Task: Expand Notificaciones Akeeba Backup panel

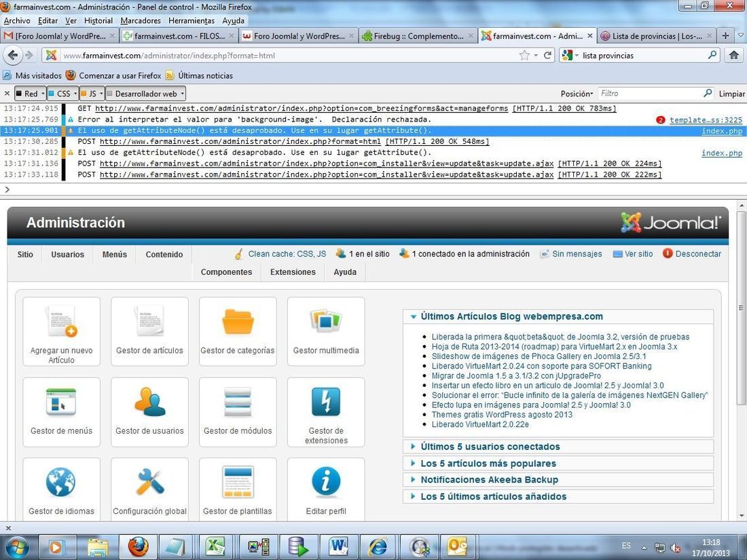Action: coord(558,479)
